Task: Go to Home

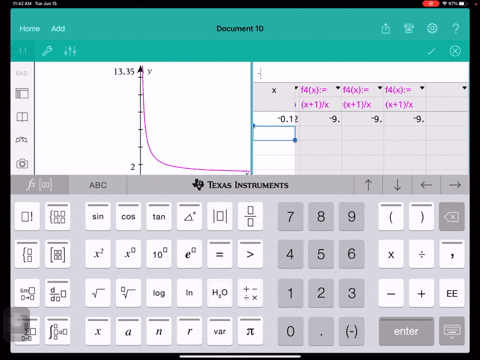Action: [x=30, y=29]
